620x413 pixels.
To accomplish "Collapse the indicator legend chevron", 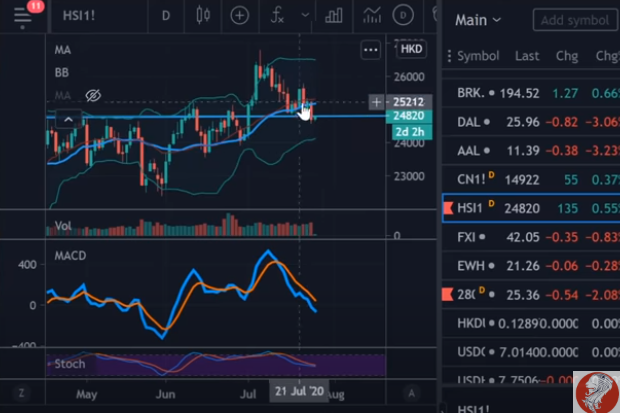I will (68, 119).
